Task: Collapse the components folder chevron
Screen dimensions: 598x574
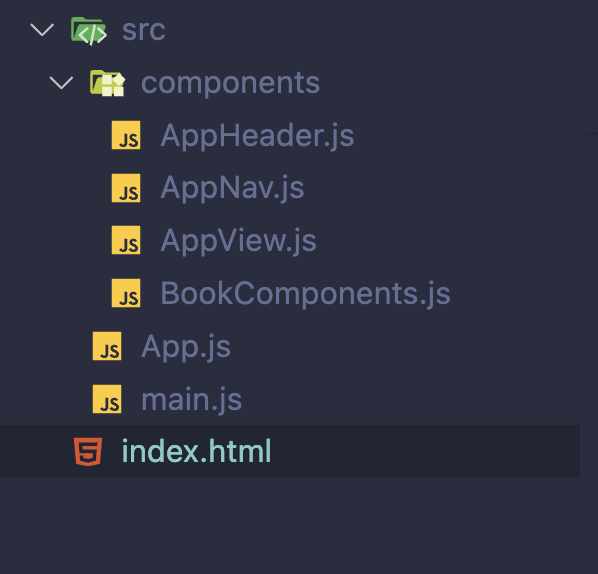Action: (x=61, y=82)
